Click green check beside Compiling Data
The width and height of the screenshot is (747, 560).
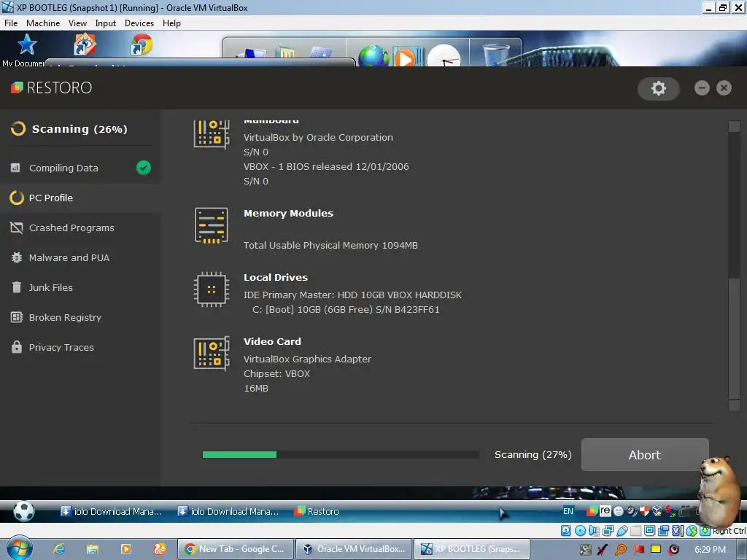click(x=144, y=168)
